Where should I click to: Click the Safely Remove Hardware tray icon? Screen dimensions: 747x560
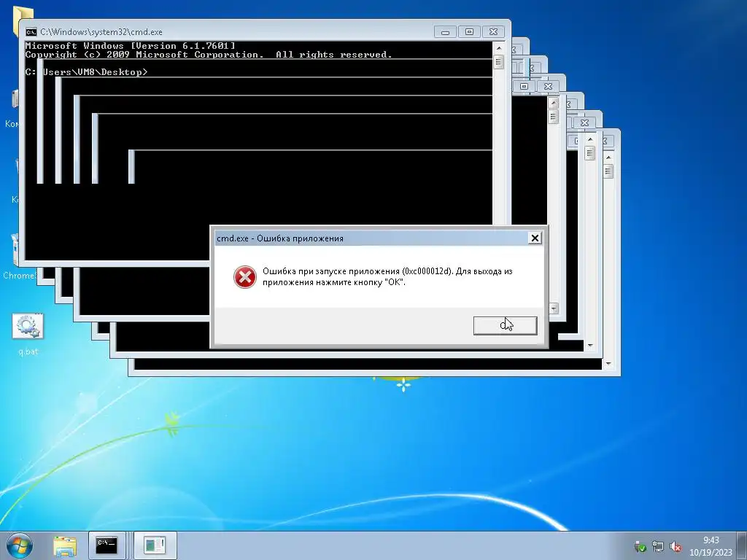[x=640, y=547]
